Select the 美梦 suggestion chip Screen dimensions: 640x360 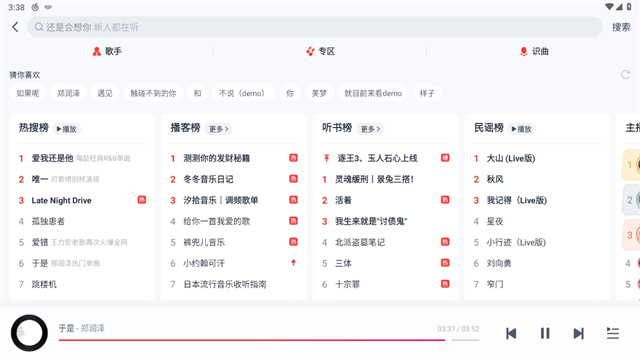[x=319, y=93]
